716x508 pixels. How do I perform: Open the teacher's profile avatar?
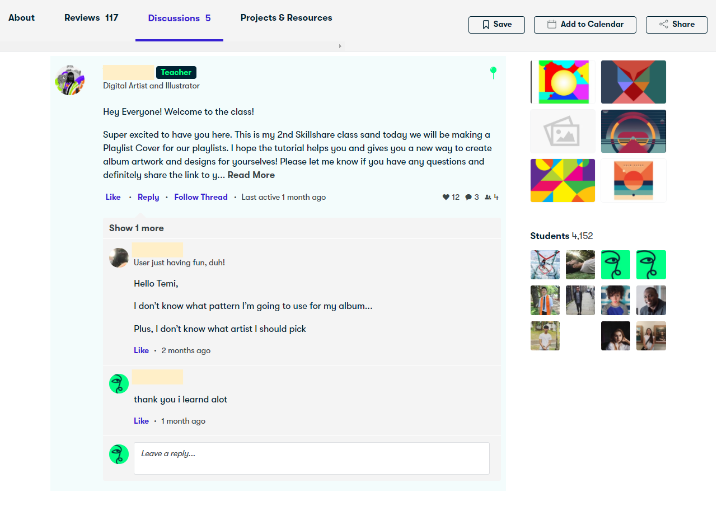click(70, 80)
